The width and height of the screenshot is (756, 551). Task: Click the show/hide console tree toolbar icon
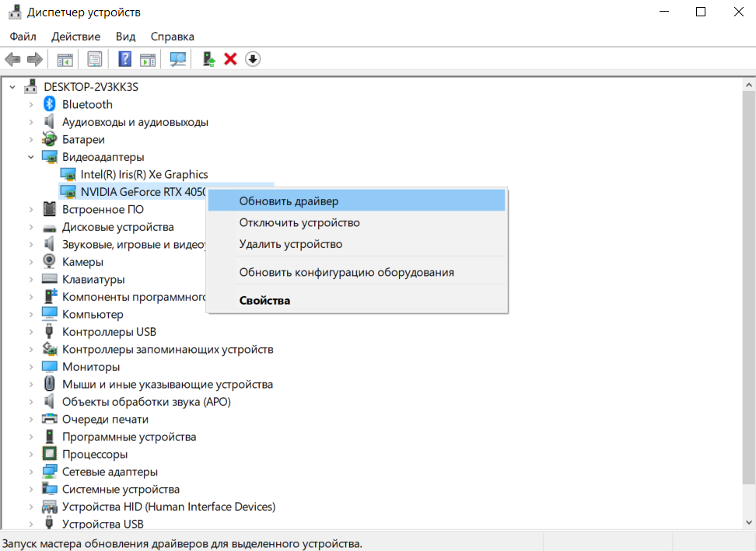(x=65, y=60)
